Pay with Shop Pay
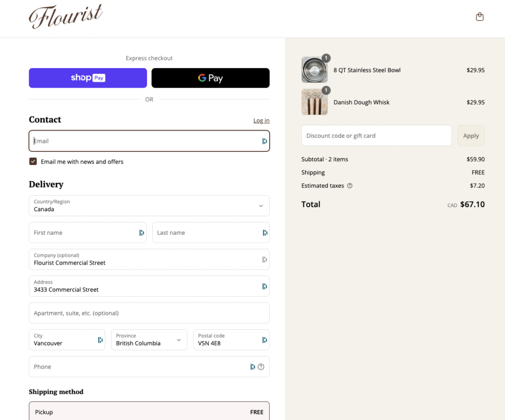 [87, 78]
